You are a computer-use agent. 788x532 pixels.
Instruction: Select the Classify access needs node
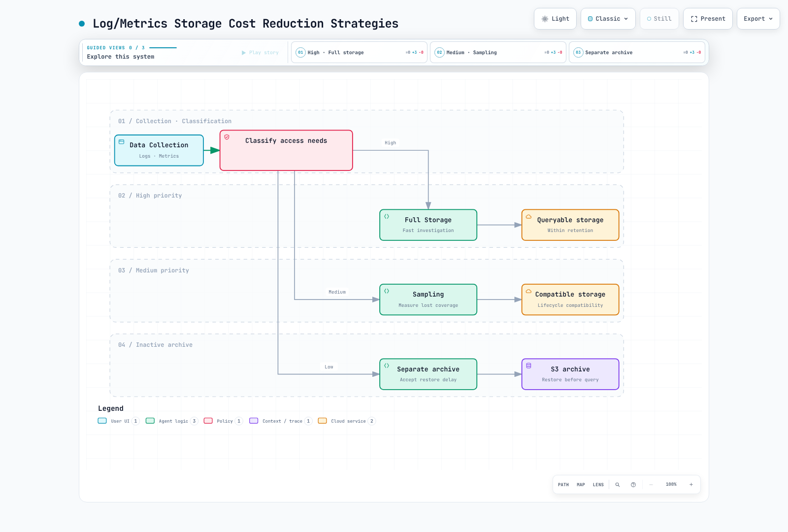click(286, 150)
